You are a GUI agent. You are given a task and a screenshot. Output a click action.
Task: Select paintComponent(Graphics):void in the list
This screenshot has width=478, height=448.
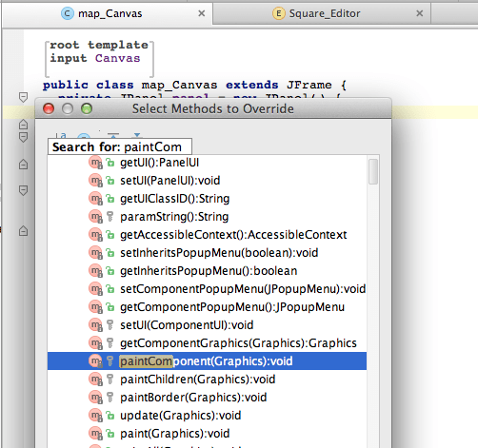tap(207, 361)
